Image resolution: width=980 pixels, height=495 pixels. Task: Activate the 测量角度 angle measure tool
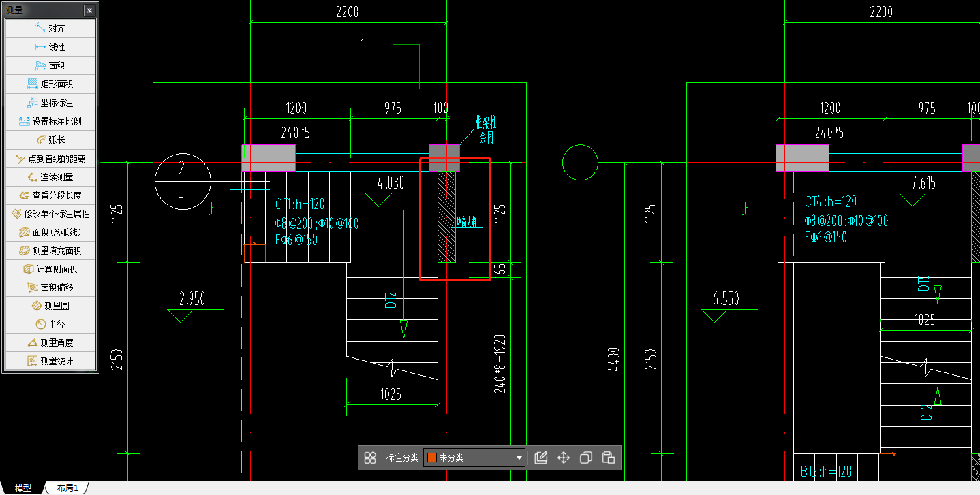coord(50,342)
